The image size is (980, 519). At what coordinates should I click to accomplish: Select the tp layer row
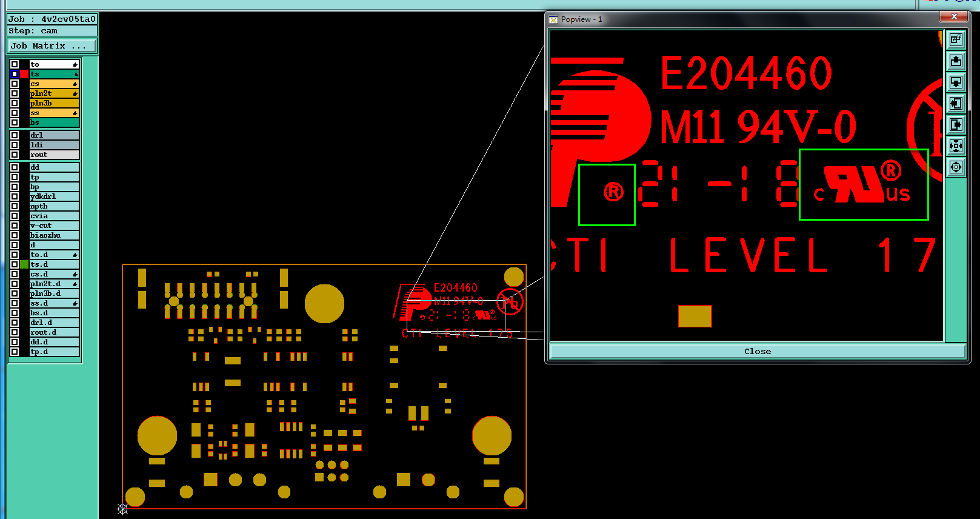[55, 177]
